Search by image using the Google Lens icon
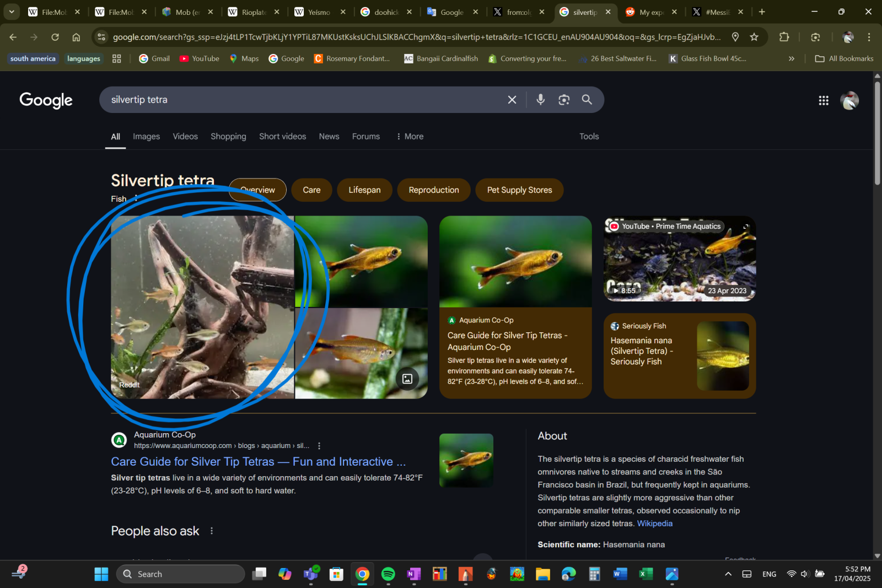This screenshot has height=588, width=882. click(563, 100)
